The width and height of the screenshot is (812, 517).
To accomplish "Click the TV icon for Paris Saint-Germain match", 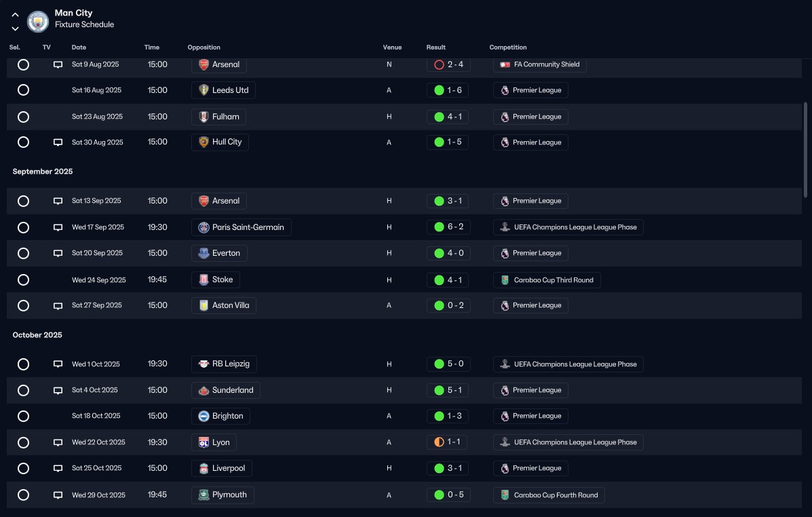I will (58, 227).
